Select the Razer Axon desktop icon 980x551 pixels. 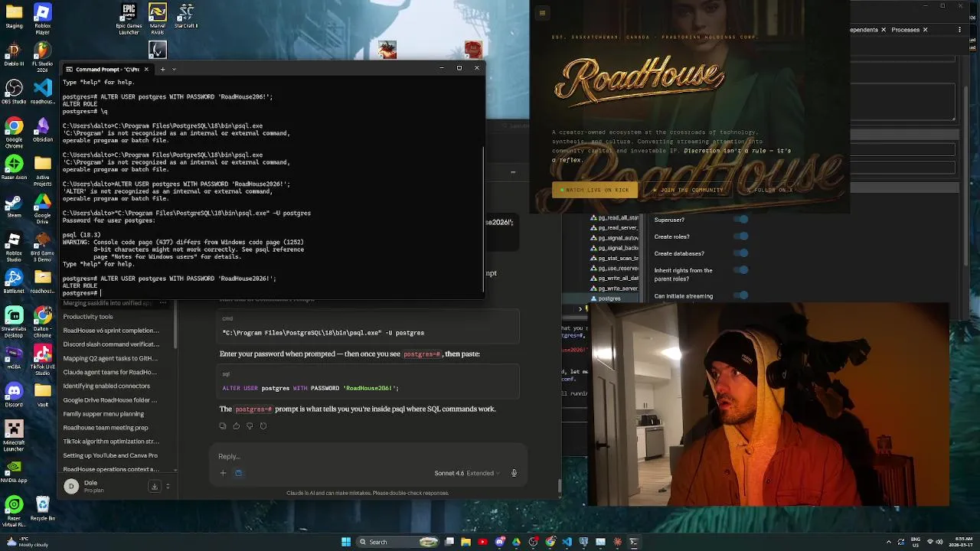coord(14,168)
